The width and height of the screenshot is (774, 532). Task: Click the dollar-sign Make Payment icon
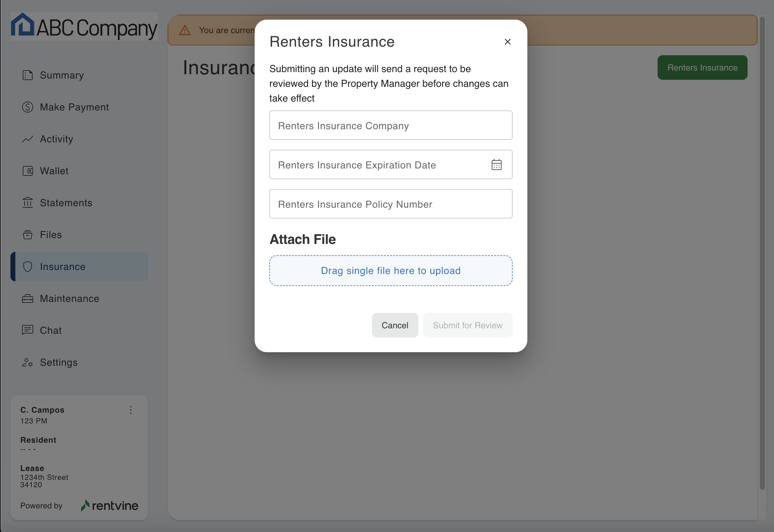tap(27, 107)
